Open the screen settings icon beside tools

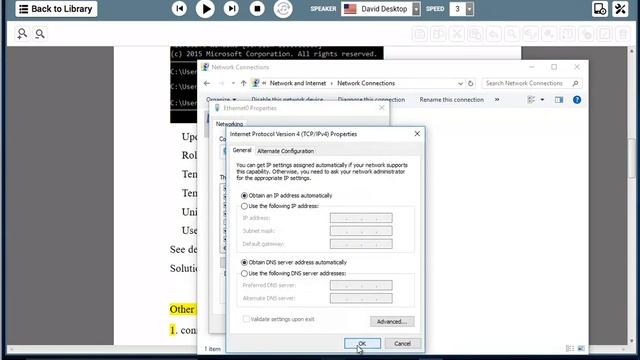[x=600, y=9]
